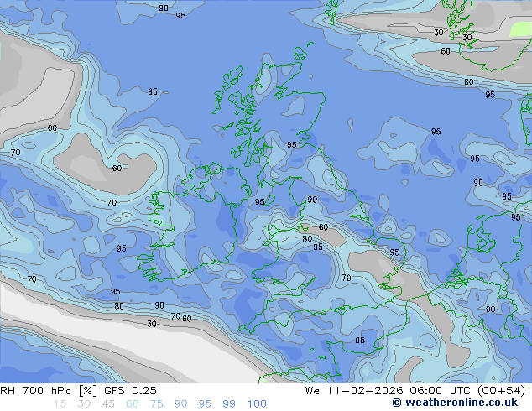Select the grey 30 in the bottom legend
This screenshot has width=532, height=411.
84,404
